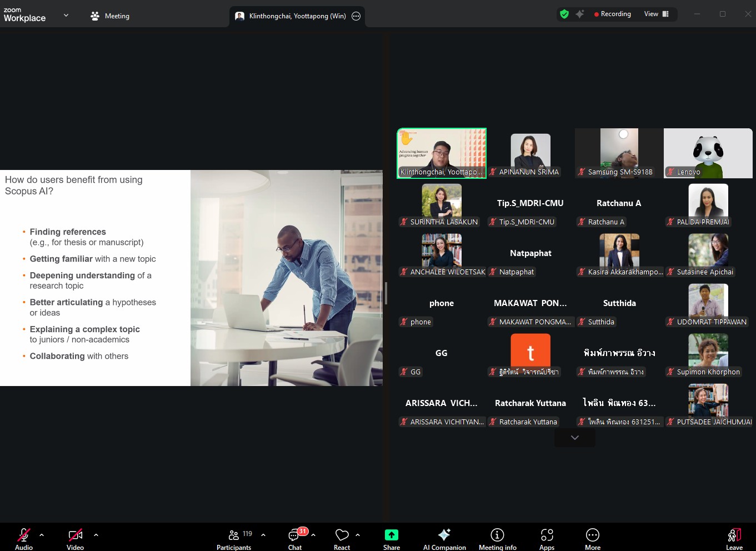756x551 pixels.
Task: Open AI Companion
Action: [444, 538]
